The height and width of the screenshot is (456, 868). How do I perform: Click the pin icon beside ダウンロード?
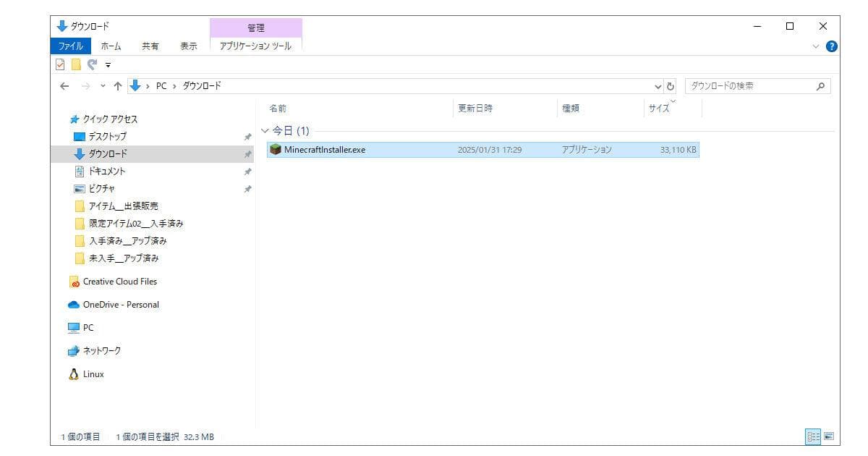coord(248,154)
